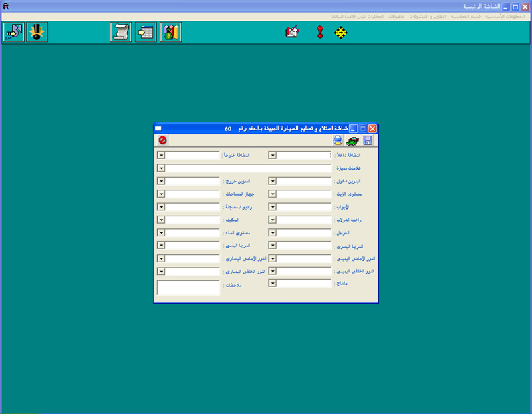Click the red exclamation mark icon
Screen dimensions: 532x414
[x=320, y=32]
